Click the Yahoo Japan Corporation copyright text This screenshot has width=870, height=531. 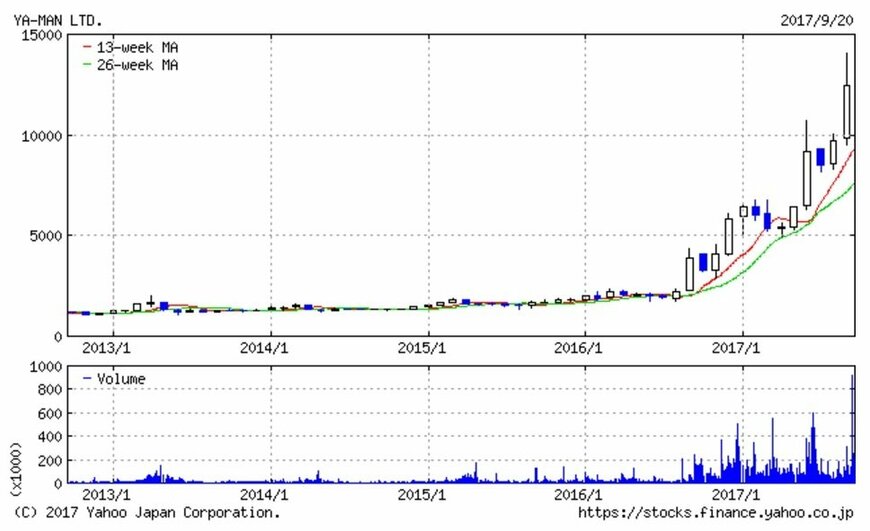click(x=140, y=513)
